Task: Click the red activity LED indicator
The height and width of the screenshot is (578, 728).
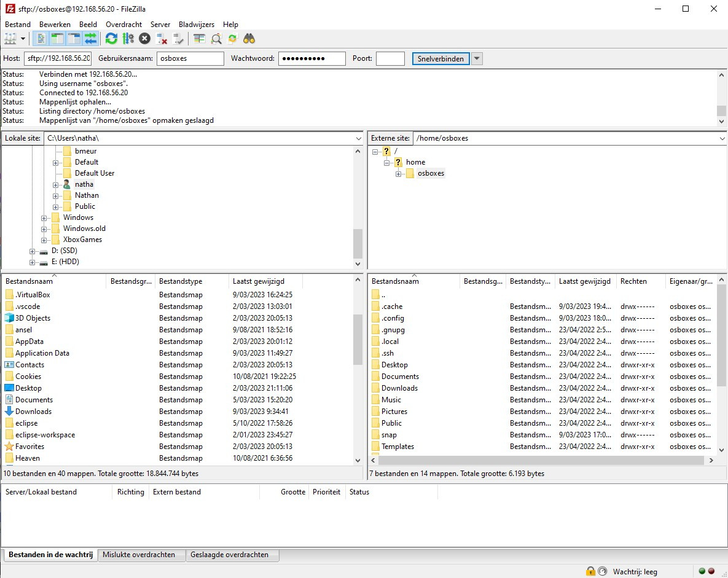Action: [711, 571]
